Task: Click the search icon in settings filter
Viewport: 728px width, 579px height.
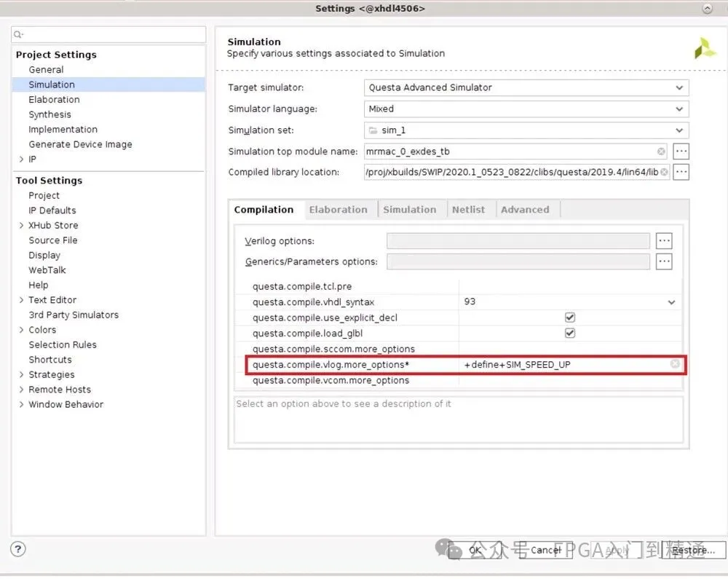Action: [19, 34]
